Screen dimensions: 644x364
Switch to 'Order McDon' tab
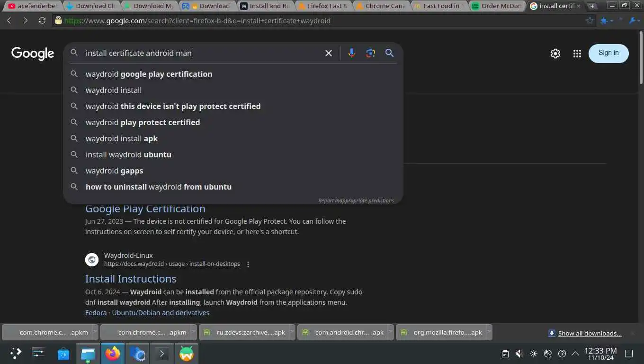(x=496, y=6)
